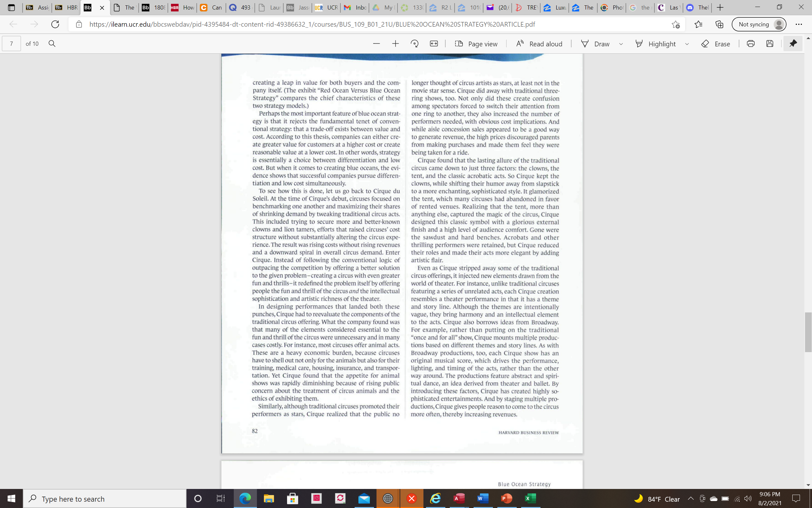Open the Windows Start menu
This screenshot has width=812, height=508.
point(11,498)
